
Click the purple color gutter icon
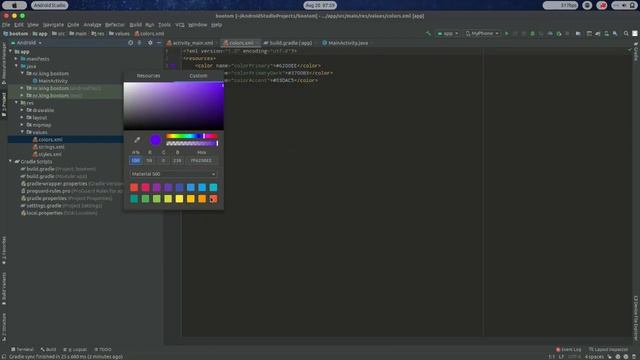(173, 66)
